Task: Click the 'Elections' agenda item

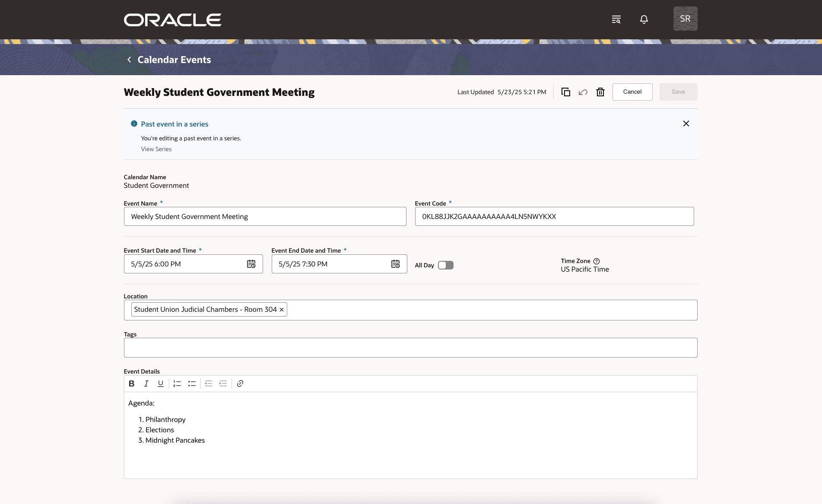Action: click(x=160, y=430)
